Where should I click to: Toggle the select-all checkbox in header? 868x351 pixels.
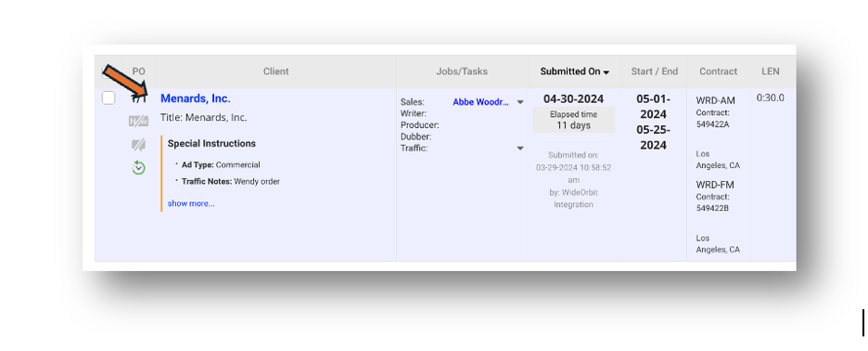tap(107, 71)
